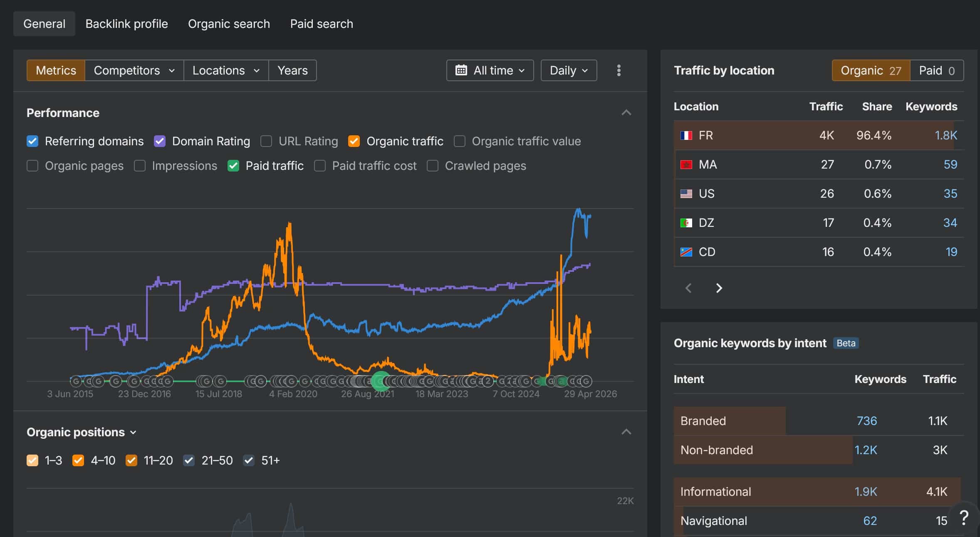
Task: Click the Informational traffic value 4.1K
Action: tap(937, 492)
